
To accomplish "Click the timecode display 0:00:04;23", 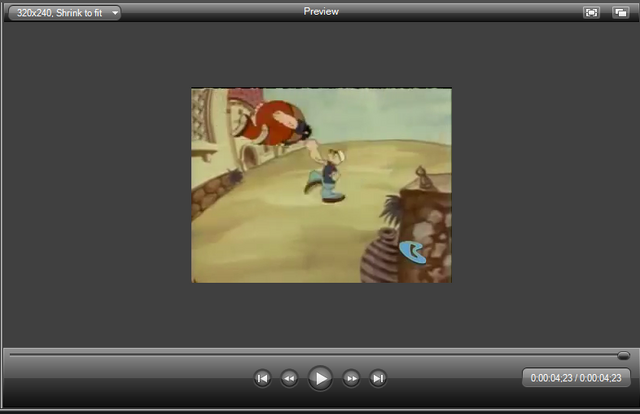I will pyautogui.click(x=576, y=378).
